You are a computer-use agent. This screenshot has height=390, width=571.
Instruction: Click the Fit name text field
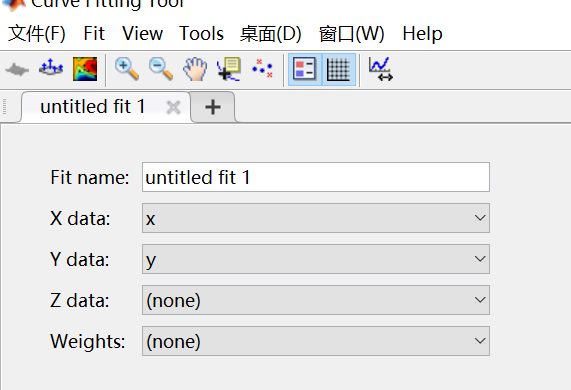point(316,177)
